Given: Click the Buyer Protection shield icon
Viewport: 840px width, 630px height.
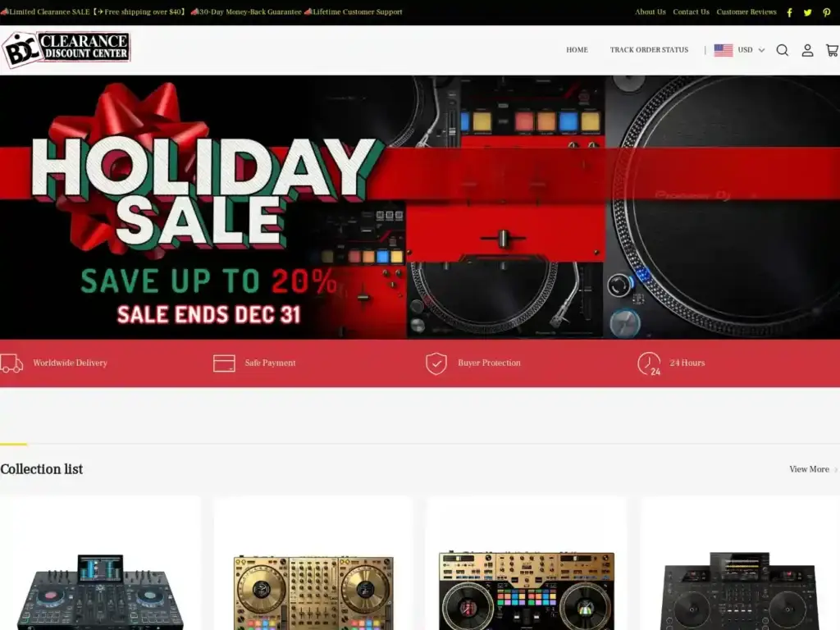Looking at the screenshot, I should tap(436, 363).
